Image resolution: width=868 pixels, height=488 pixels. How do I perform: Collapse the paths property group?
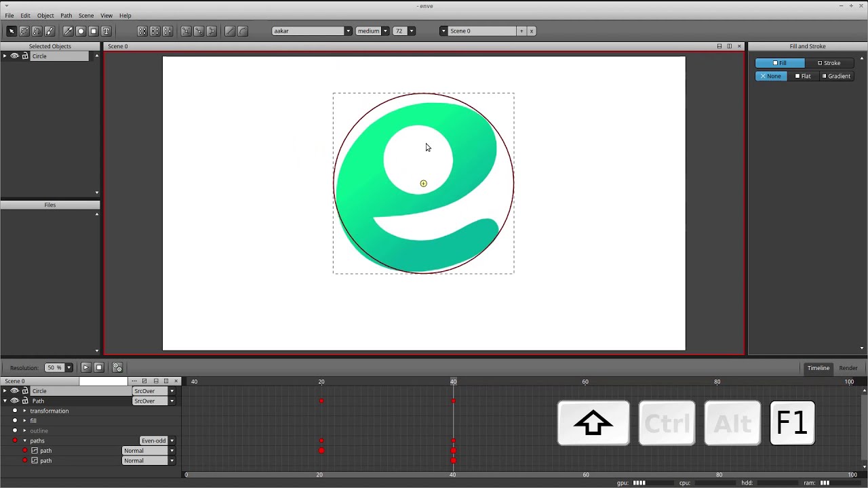(25, 441)
